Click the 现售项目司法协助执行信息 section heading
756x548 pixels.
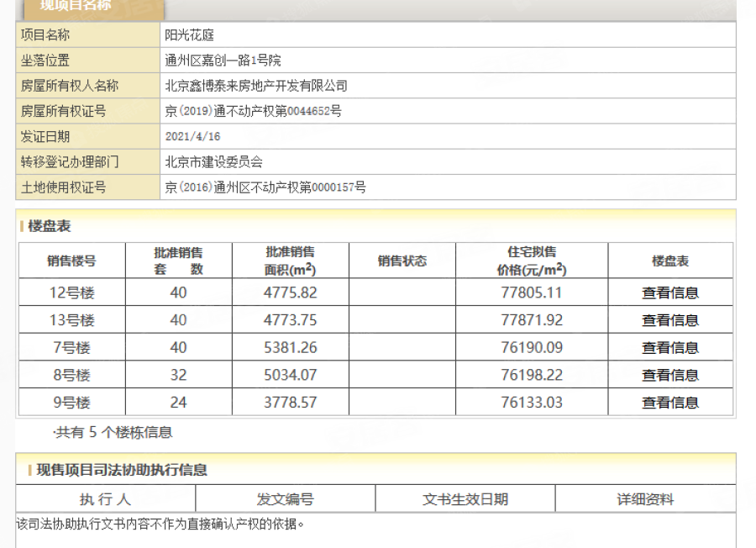[x=122, y=470]
